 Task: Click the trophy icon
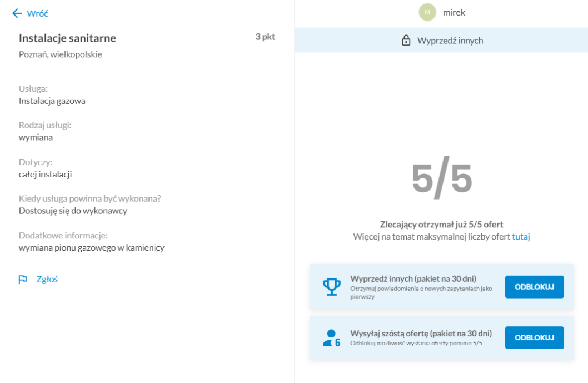coord(332,287)
